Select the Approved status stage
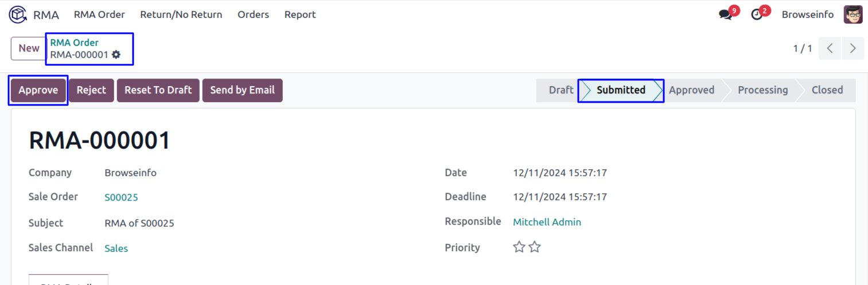The image size is (868, 285). click(x=691, y=90)
